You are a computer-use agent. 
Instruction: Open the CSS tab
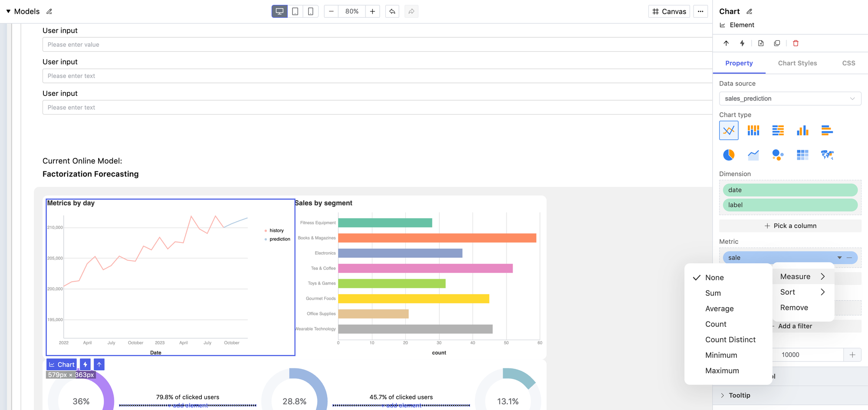coord(849,63)
